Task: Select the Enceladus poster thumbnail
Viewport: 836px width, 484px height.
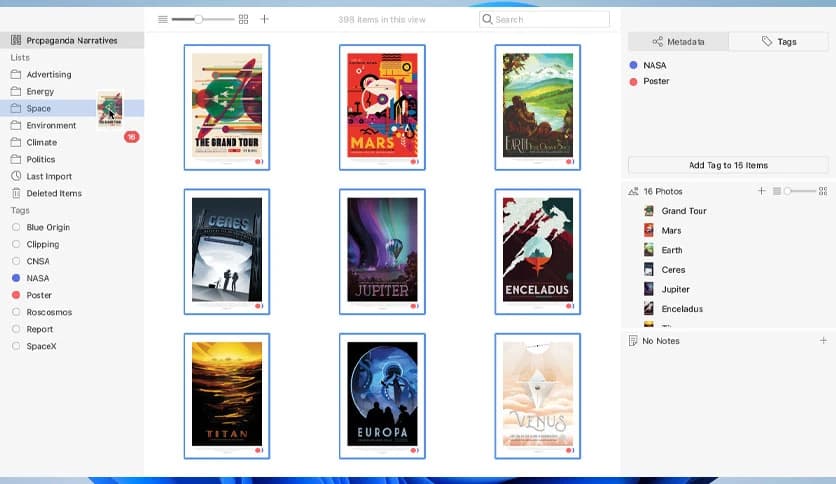Action: point(537,252)
